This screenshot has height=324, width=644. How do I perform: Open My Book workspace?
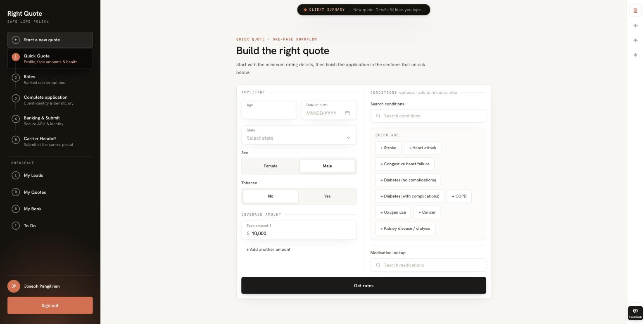coord(50,209)
